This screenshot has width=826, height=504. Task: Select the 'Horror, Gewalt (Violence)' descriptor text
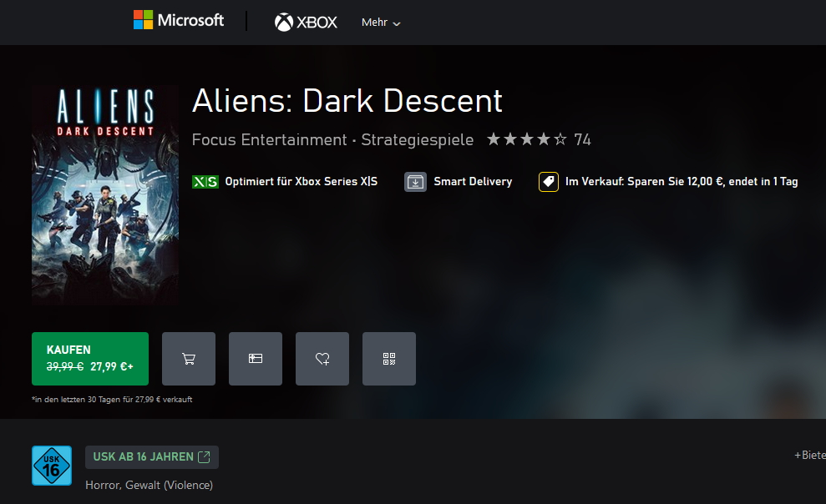(149, 485)
